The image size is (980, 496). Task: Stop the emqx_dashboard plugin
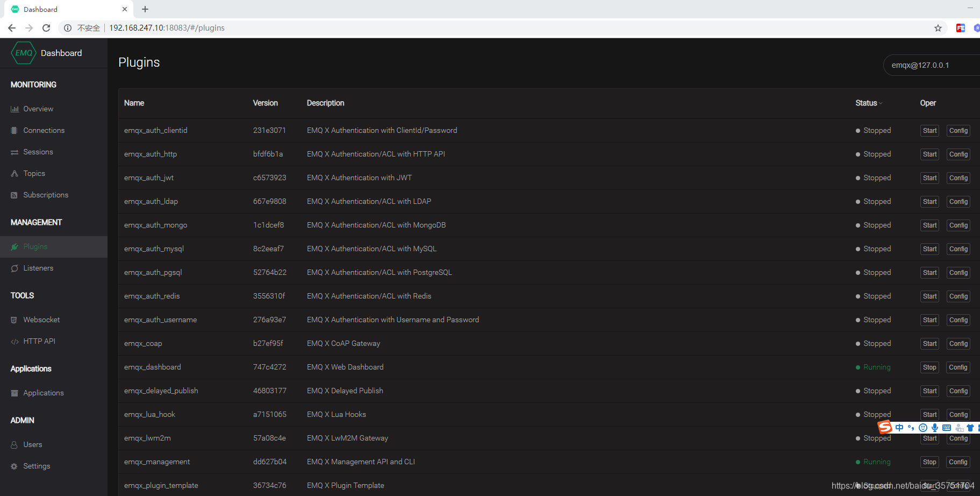point(929,367)
